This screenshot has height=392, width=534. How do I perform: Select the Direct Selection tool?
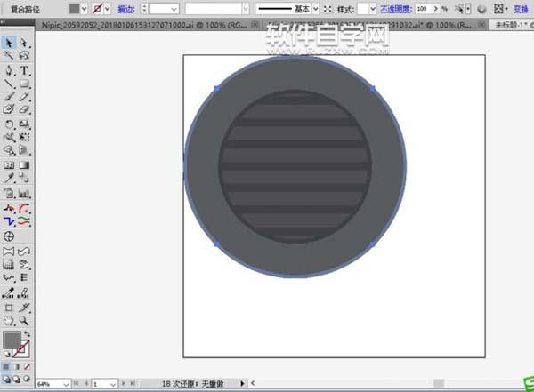coord(24,43)
